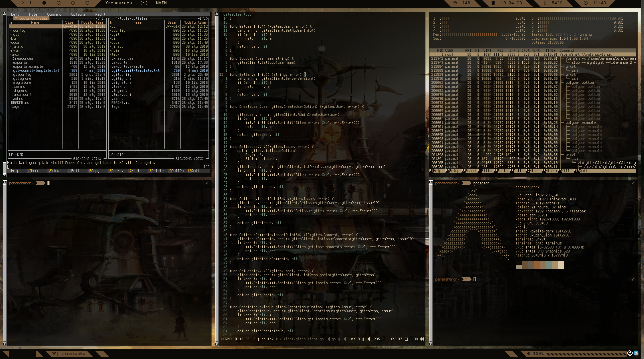
Task: Click the orange-brown swatch in neofetch palette
Action: point(537,265)
